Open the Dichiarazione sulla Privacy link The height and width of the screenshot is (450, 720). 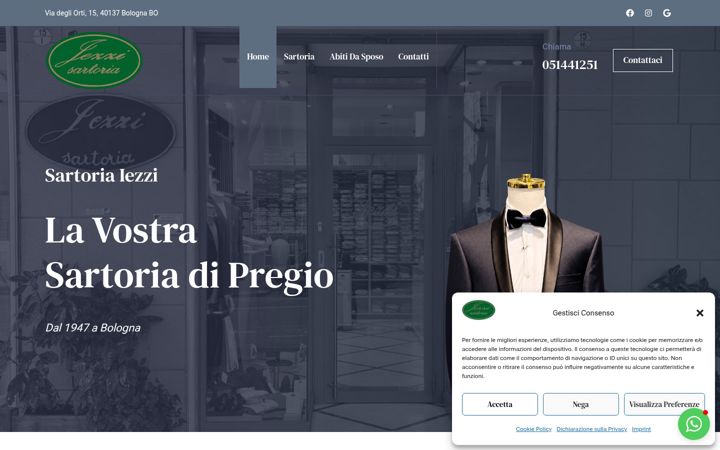pos(591,429)
